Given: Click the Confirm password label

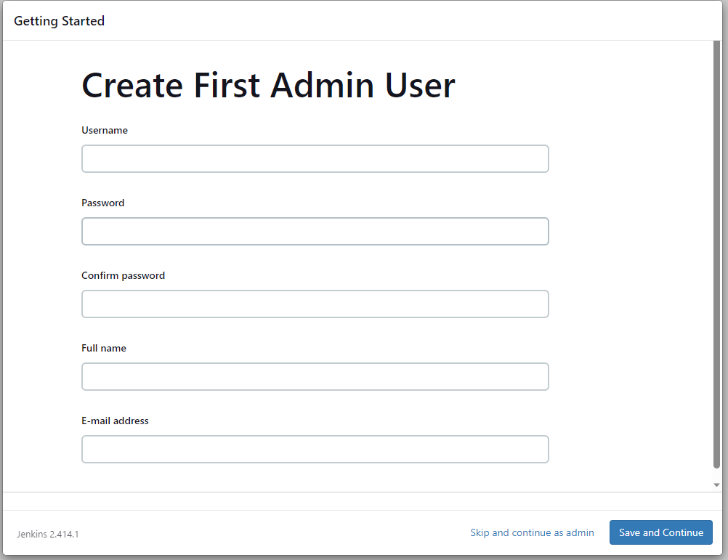Looking at the screenshot, I should point(123,276).
